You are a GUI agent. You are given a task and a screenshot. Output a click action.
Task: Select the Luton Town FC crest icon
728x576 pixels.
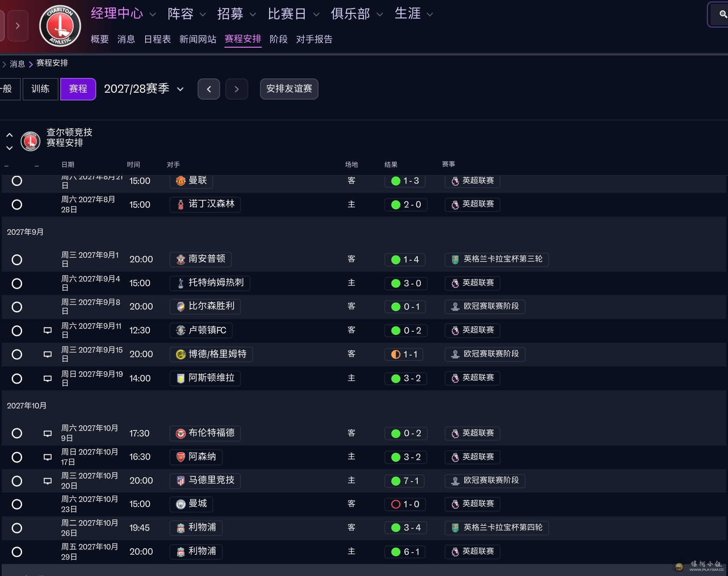181,330
